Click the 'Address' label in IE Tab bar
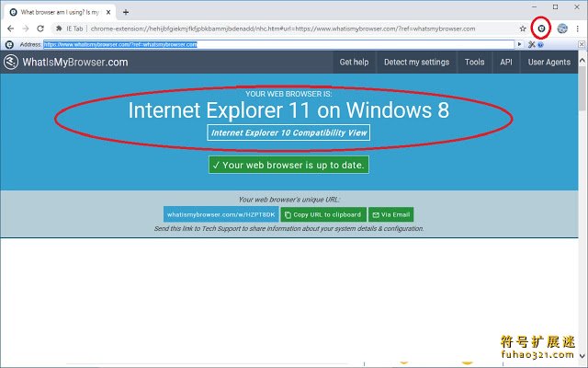Viewport: 588px width, 368px height. (x=30, y=45)
